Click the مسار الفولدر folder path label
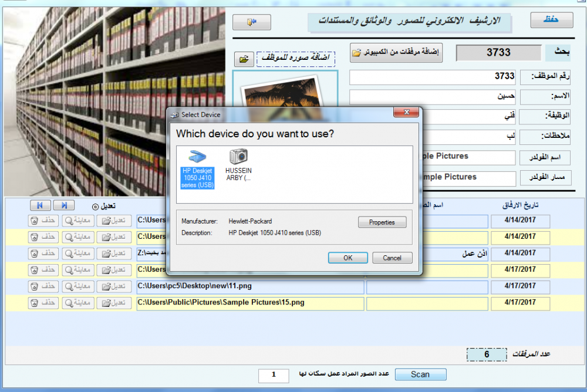Image resolution: width=587 pixels, height=392 pixels. 546,177
